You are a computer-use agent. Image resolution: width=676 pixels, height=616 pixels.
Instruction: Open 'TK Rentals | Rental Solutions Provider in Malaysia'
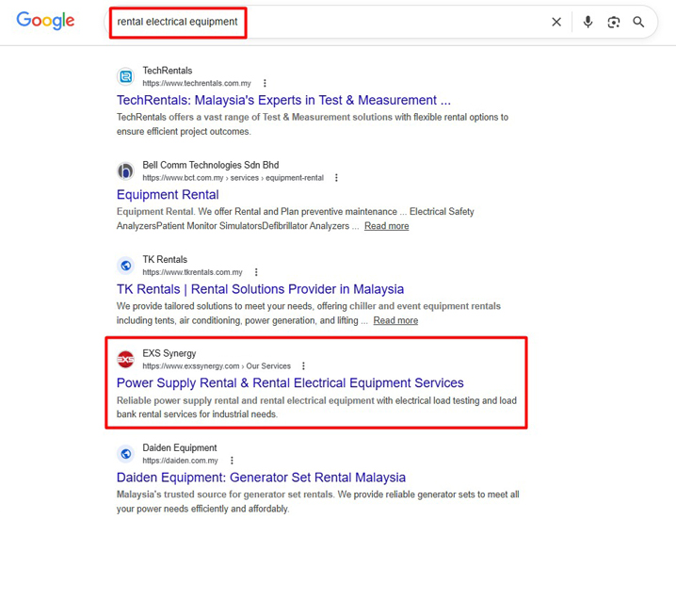click(260, 289)
